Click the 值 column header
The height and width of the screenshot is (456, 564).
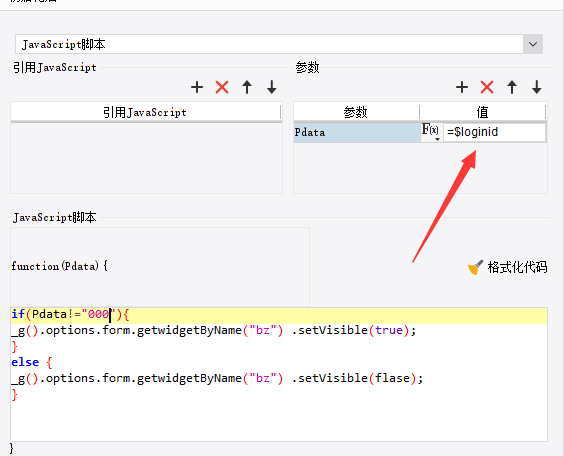click(x=483, y=112)
